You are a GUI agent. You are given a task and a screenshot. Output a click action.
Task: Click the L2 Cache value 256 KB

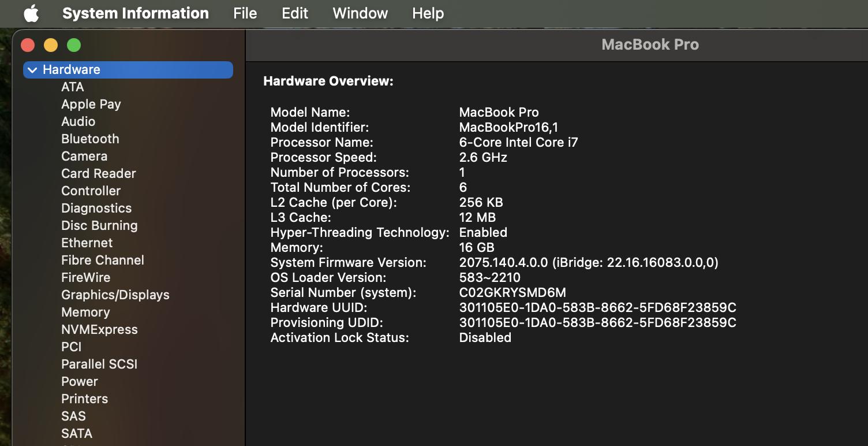[x=481, y=202]
